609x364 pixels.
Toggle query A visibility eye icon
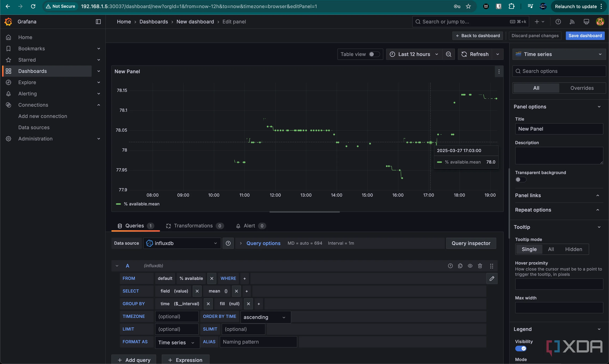click(x=470, y=266)
